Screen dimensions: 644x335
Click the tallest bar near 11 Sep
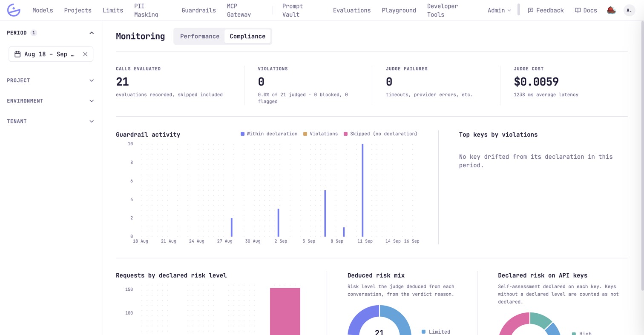362,190
